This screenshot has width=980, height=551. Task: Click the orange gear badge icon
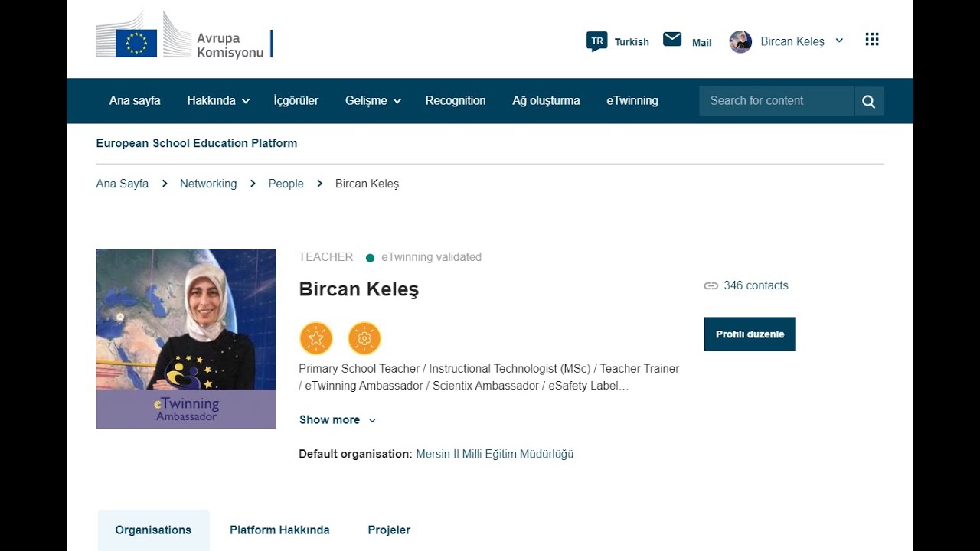[364, 338]
